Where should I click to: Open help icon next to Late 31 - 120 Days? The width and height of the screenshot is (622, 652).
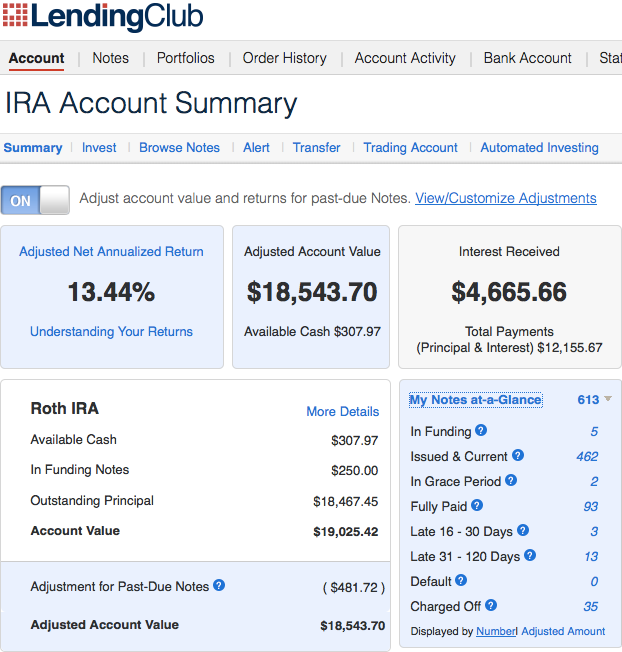tap(530, 555)
